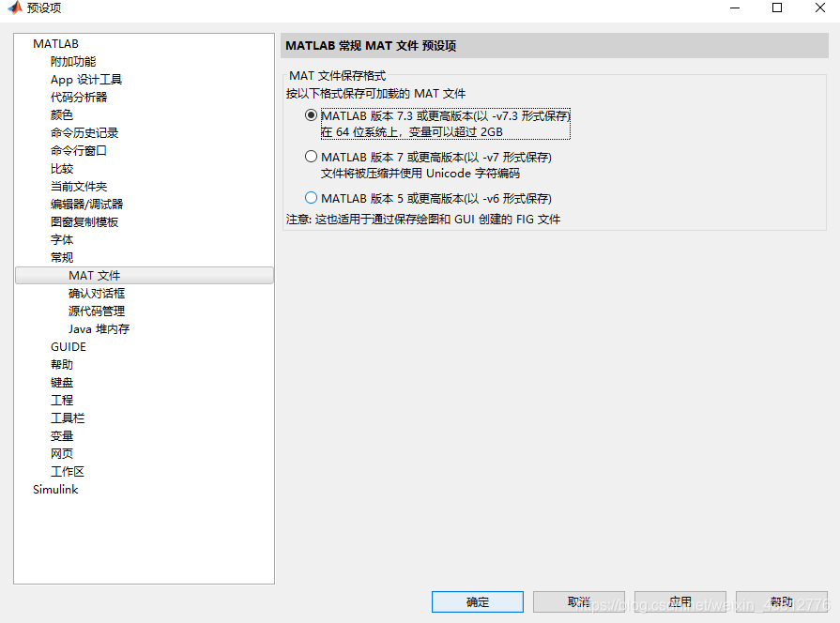Open App 设计工具 preferences
The width and height of the screenshot is (840, 623).
tap(86, 79)
